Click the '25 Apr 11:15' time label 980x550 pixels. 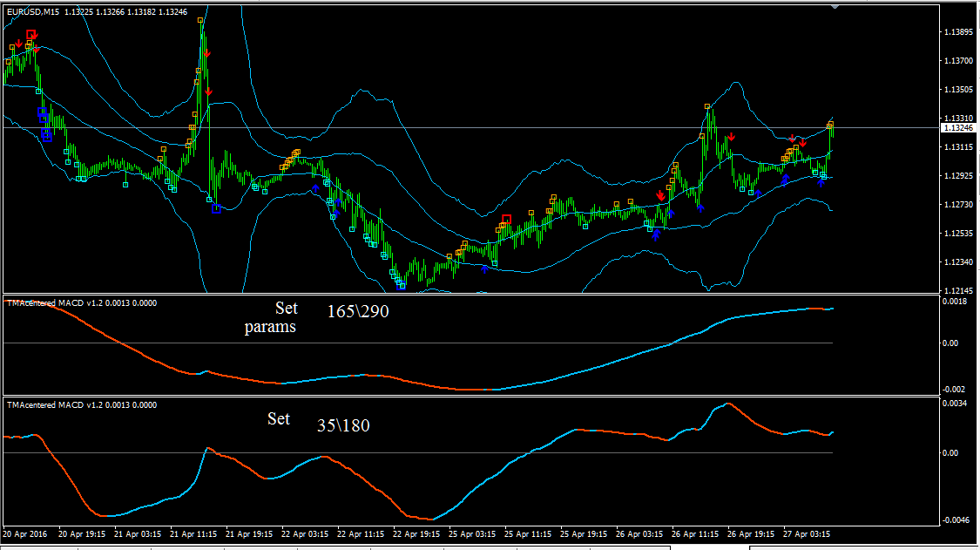[x=528, y=534]
